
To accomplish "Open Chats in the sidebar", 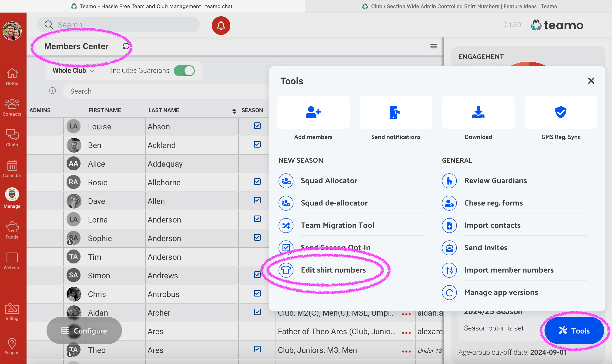I will [12, 138].
